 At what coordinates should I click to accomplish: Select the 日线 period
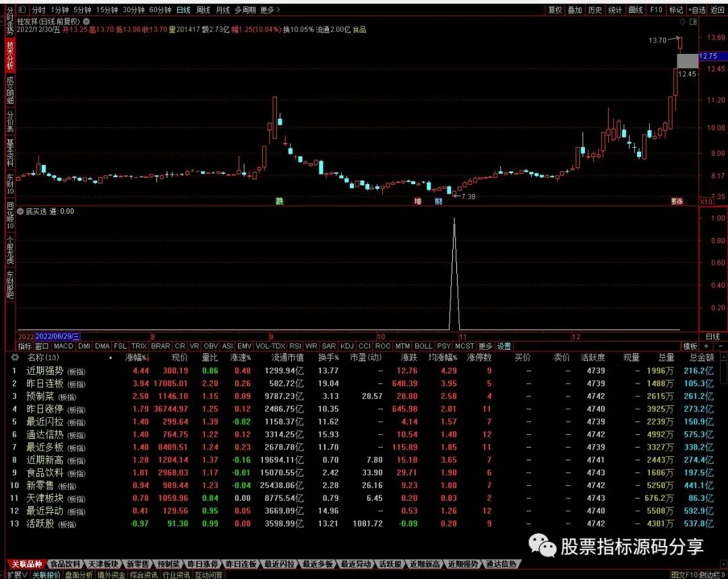click(183, 9)
